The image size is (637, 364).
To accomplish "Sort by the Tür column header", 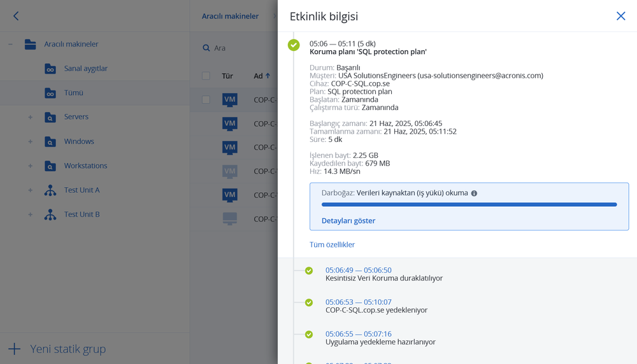I will pyautogui.click(x=227, y=76).
